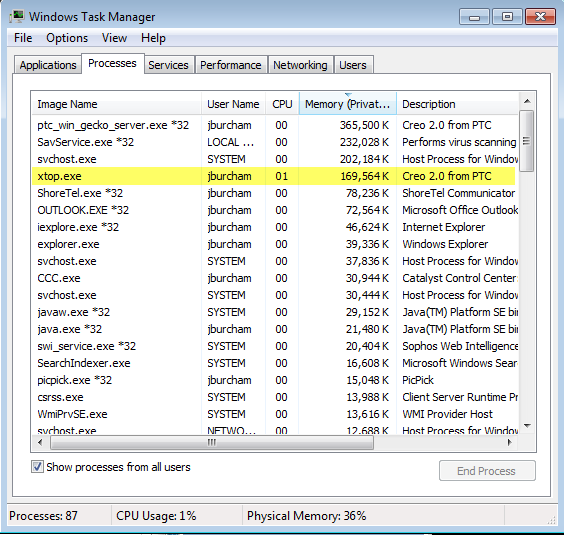564x535 pixels.
Task: Select svchost.exe using 202,184 K
Action: pos(274,159)
